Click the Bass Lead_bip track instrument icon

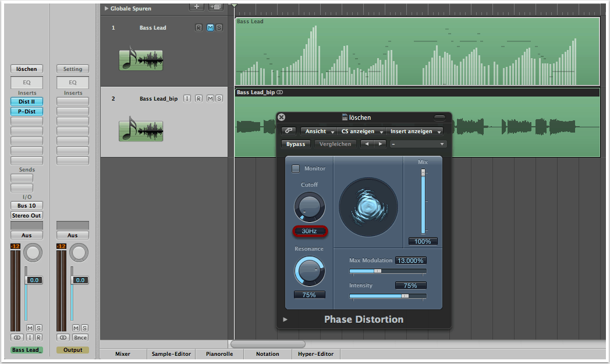pyautogui.click(x=141, y=131)
